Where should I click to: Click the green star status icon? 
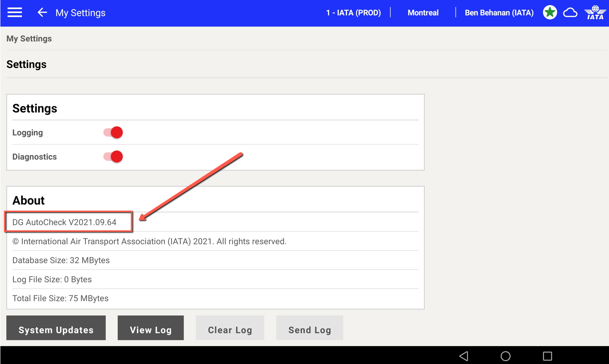coord(550,13)
